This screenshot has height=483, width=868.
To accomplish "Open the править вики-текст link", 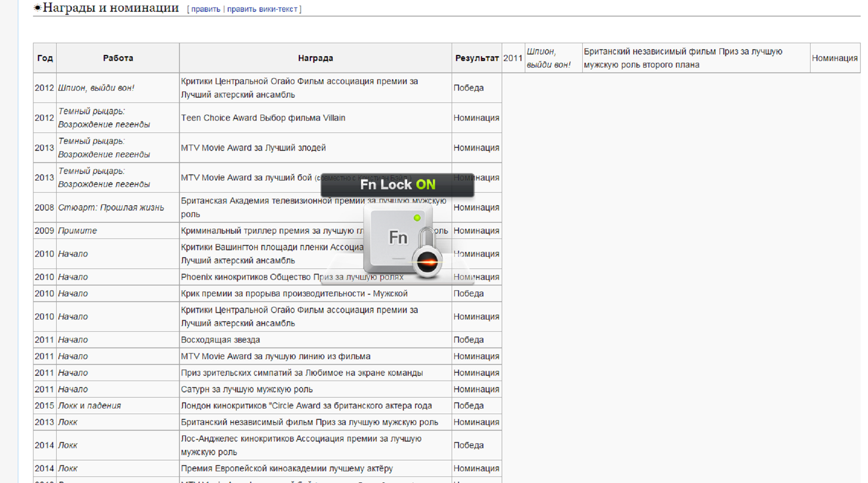I will (x=262, y=9).
